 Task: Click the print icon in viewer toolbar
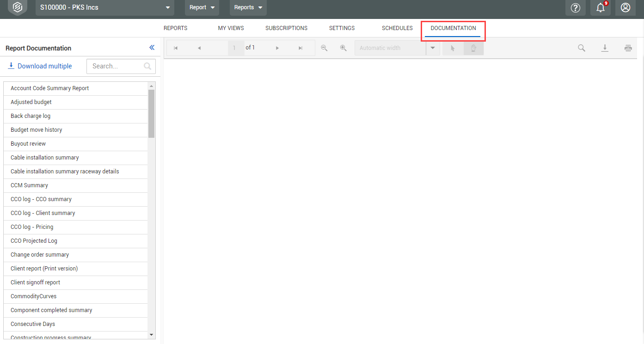pyautogui.click(x=628, y=48)
